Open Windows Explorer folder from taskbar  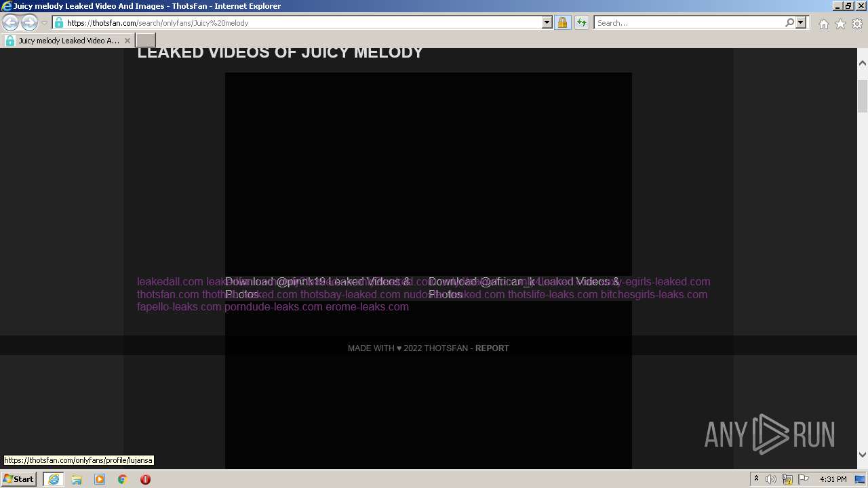tap(77, 479)
